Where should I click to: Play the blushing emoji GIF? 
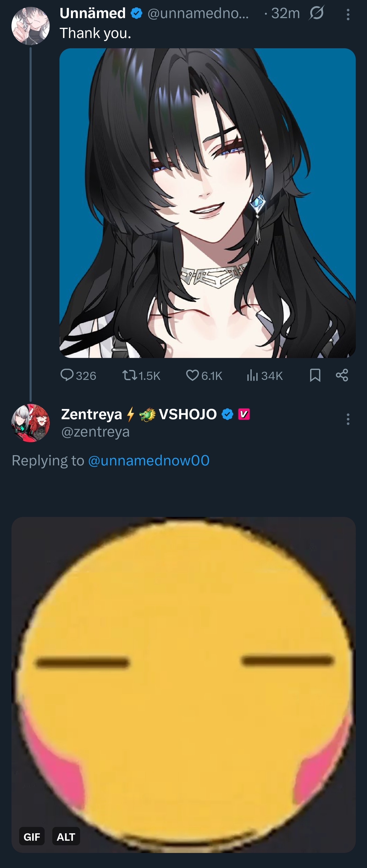[x=184, y=685]
